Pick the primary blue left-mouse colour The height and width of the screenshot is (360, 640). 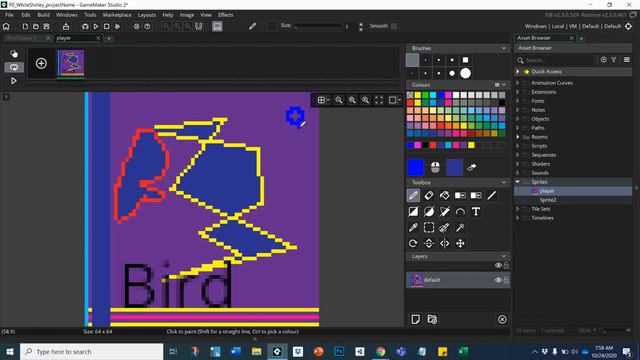[416, 167]
